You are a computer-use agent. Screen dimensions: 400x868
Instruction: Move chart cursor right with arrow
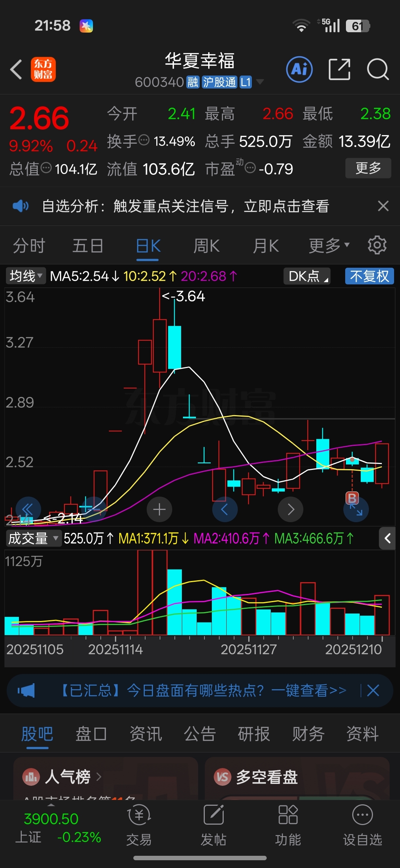tap(291, 510)
